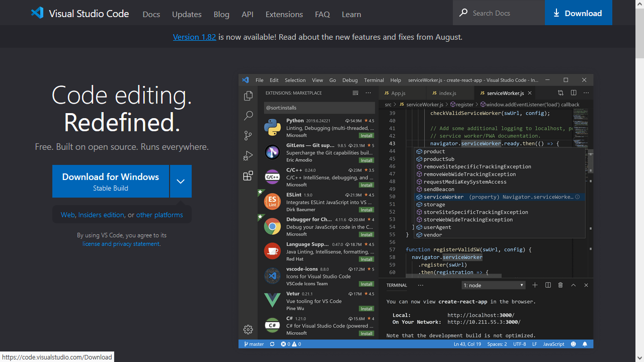Click 'Ln 43, Col 19' in the status bar
Viewport: 644px width, 362px height.
(467, 344)
